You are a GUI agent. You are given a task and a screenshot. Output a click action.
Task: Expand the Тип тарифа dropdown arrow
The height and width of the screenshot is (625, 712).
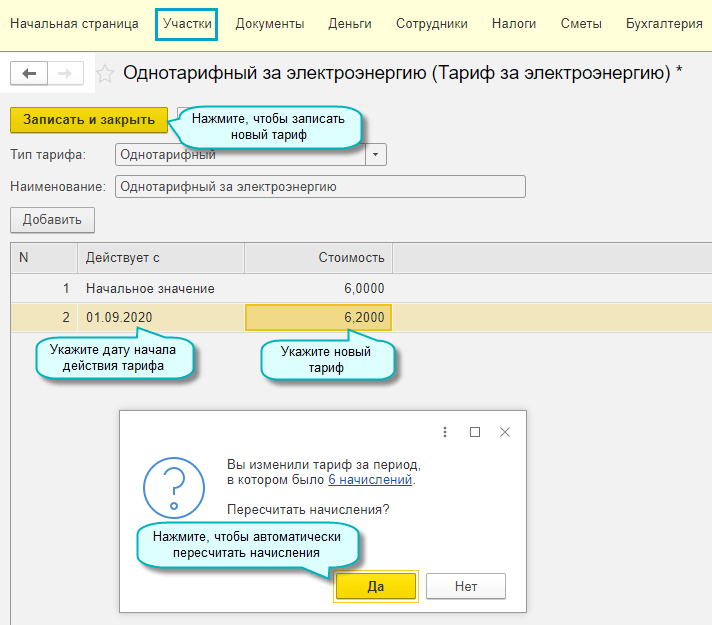(x=376, y=154)
